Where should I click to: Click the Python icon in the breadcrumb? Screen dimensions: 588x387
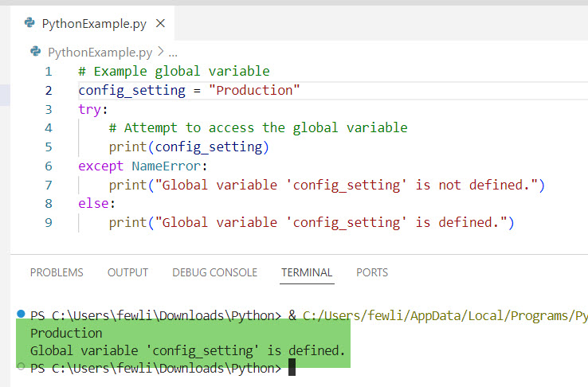coord(36,51)
